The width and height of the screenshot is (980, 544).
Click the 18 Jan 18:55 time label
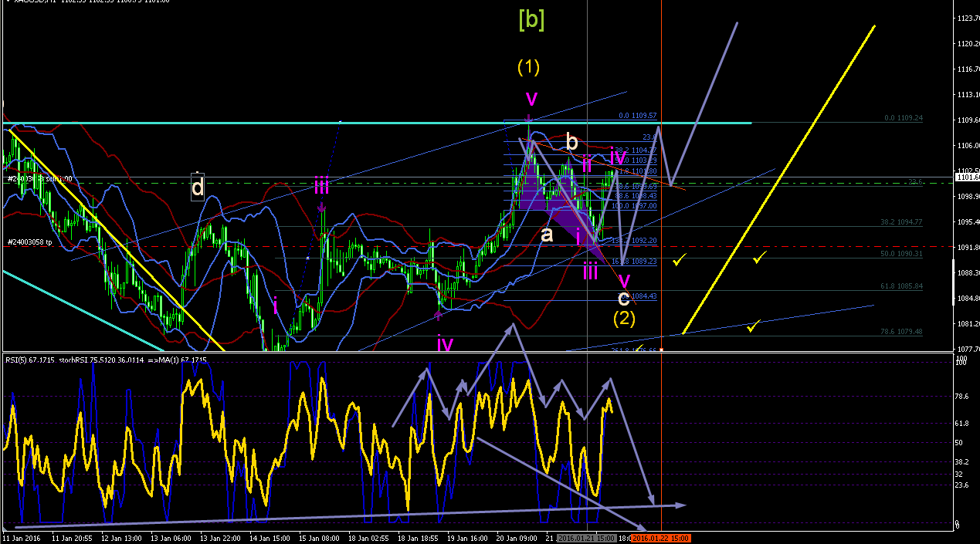click(417, 537)
